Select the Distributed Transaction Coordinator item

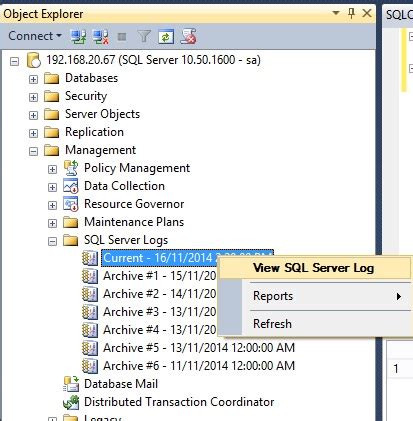click(x=179, y=402)
